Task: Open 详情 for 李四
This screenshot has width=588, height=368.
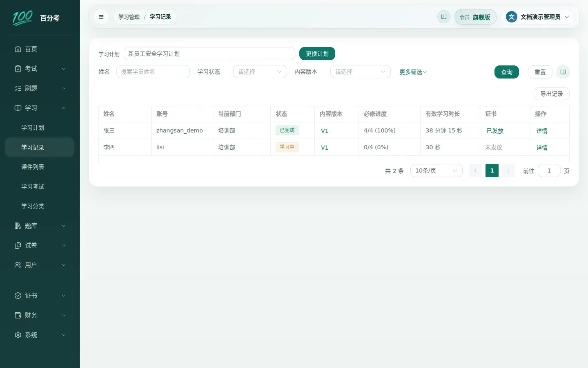Action: point(542,148)
